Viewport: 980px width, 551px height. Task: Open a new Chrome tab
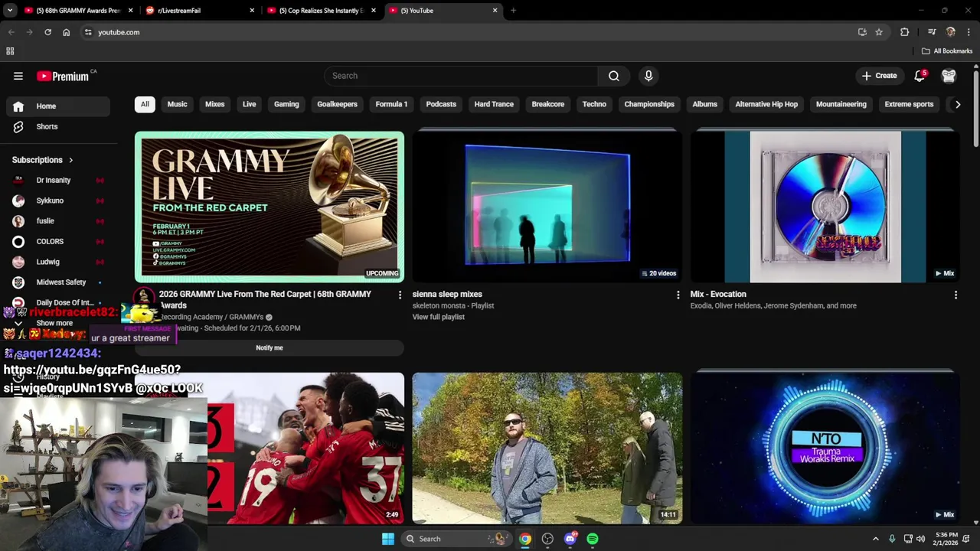[513, 11]
